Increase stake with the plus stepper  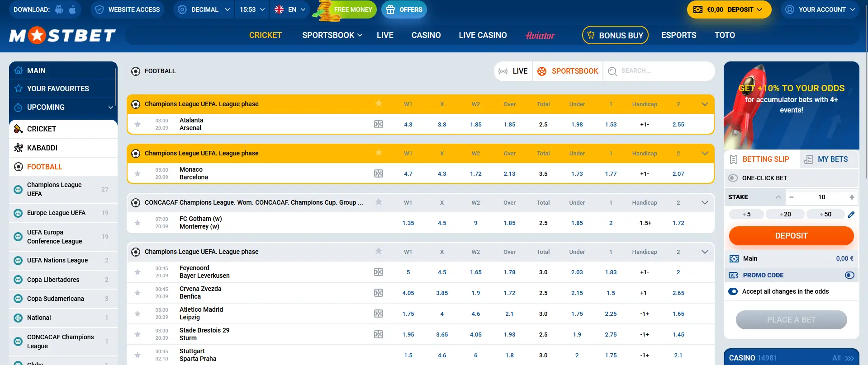(852, 197)
